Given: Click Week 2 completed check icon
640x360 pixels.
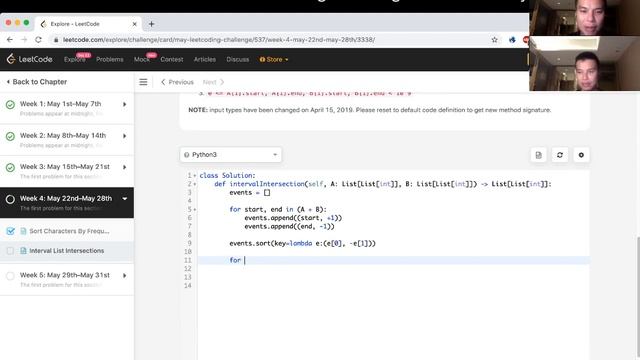Looking at the screenshot, I should (x=10, y=136).
